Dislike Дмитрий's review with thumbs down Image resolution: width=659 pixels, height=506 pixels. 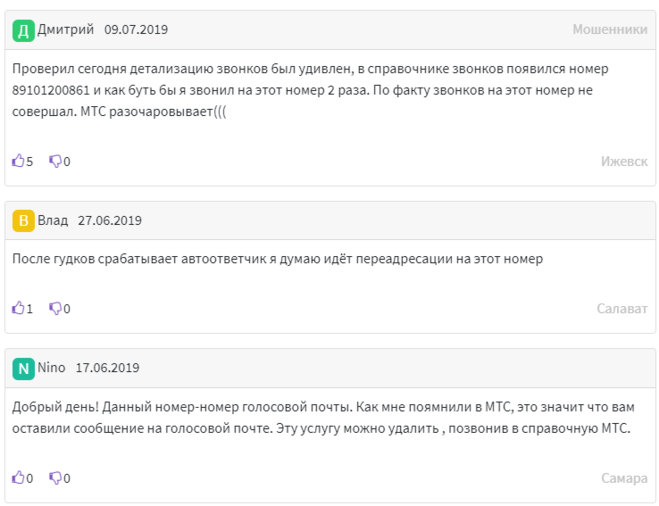(55, 161)
